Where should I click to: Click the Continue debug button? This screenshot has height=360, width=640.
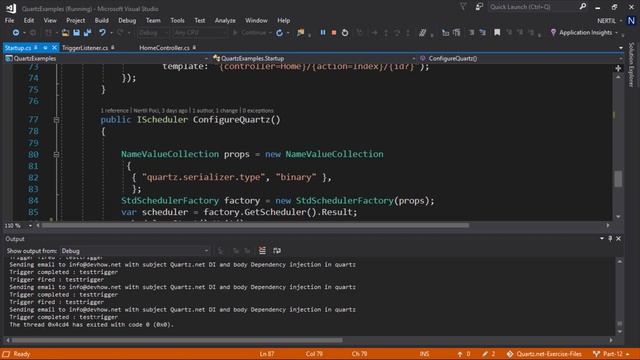click(x=250, y=33)
